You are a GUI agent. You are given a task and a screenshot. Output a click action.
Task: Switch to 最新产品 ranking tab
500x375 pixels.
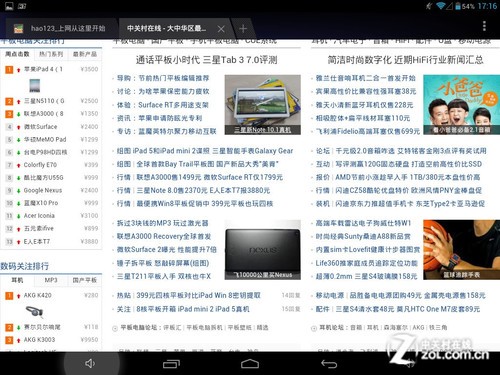(85, 54)
